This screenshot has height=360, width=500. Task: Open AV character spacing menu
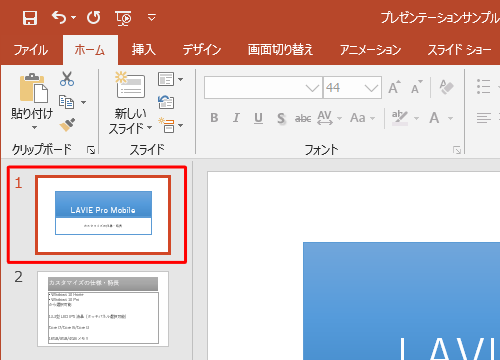(x=329, y=118)
